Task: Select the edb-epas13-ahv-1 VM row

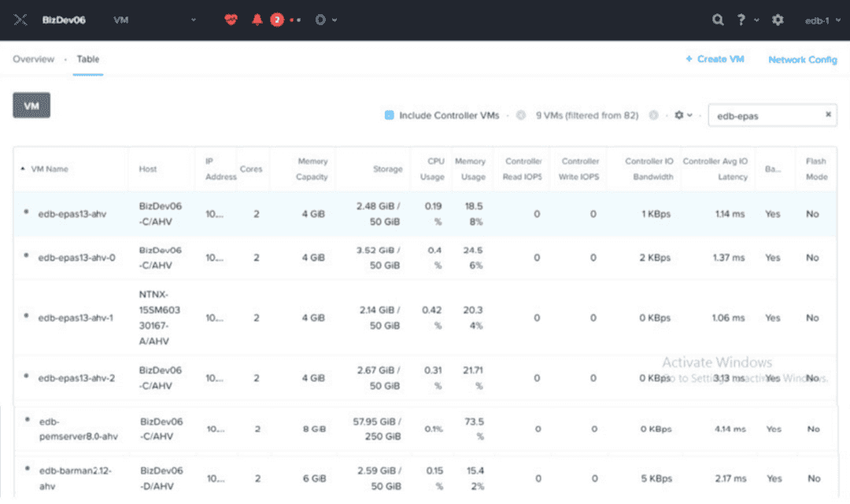Action: click(x=76, y=318)
